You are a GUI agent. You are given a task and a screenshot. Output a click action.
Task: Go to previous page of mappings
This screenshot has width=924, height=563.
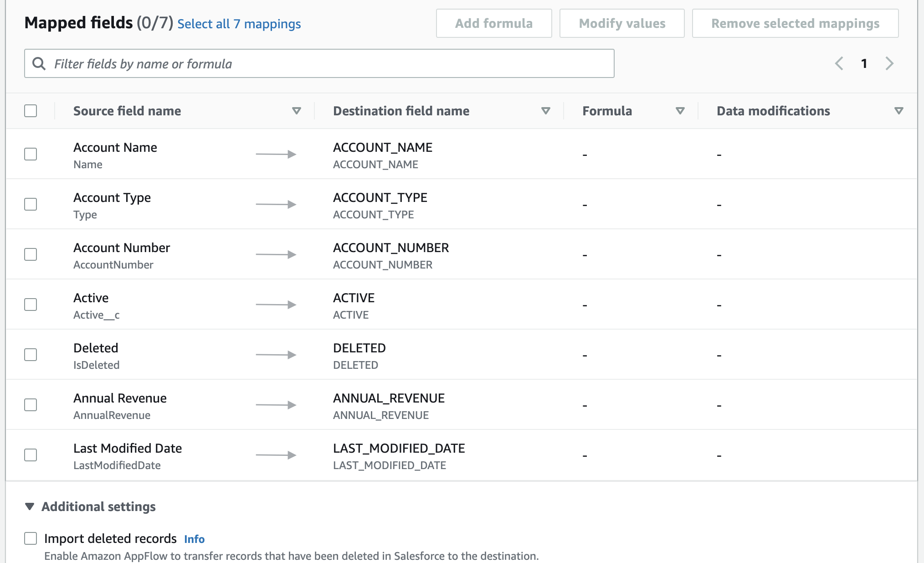(x=839, y=63)
